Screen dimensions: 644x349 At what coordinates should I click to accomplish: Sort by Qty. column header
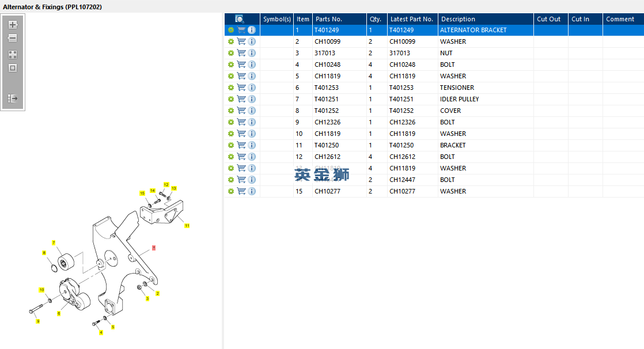377,19
